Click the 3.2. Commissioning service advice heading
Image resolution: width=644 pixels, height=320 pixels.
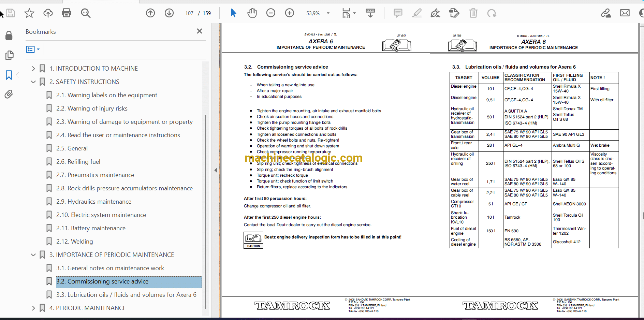[286, 67]
